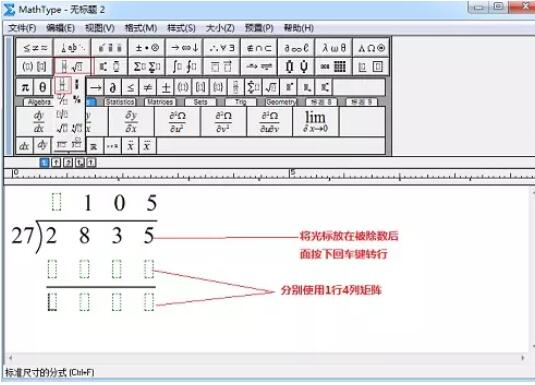
Task: Insert the lim δx→0 expression
Action: tap(316, 122)
